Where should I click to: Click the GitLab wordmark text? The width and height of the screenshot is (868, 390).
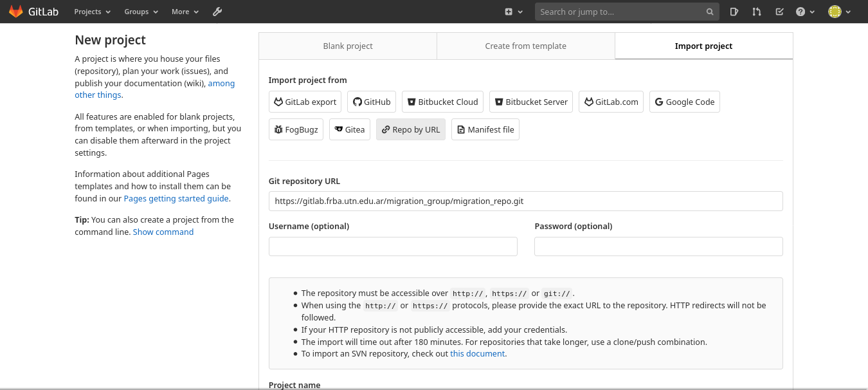[44, 12]
